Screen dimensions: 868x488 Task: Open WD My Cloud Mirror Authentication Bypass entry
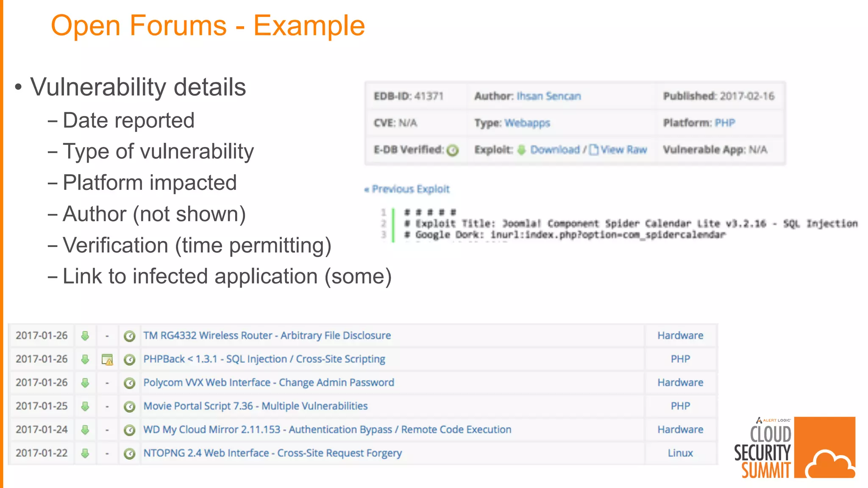[327, 430]
